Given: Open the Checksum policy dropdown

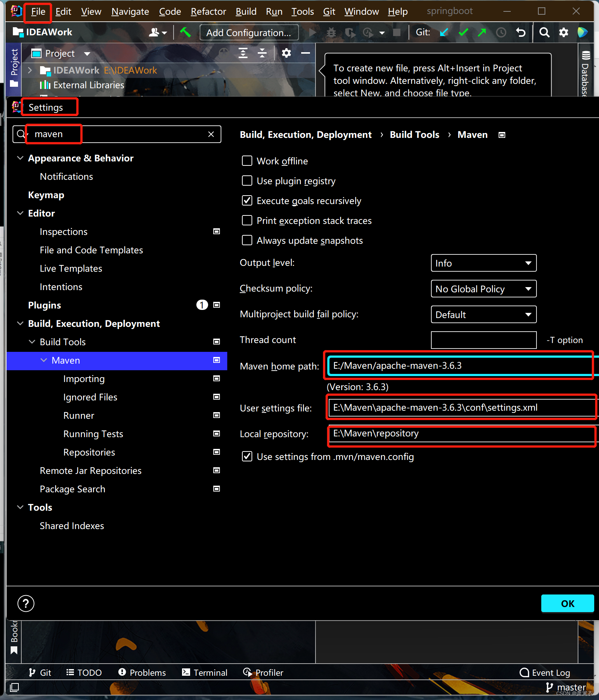Looking at the screenshot, I should [484, 289].
